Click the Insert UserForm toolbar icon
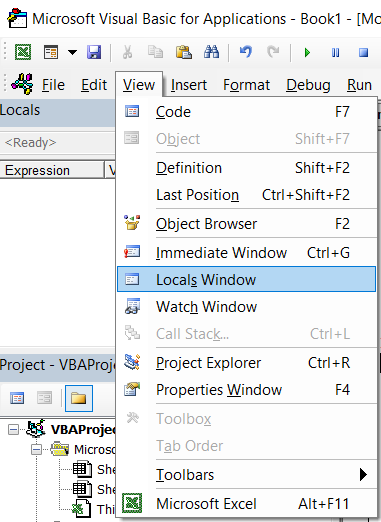 click(x=51, y=52)
